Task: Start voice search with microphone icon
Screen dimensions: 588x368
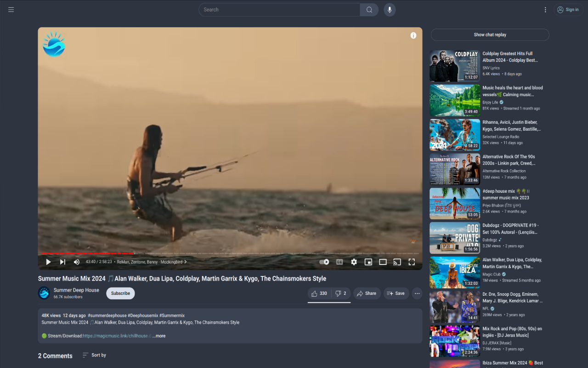Action: (x=390, y=10)
